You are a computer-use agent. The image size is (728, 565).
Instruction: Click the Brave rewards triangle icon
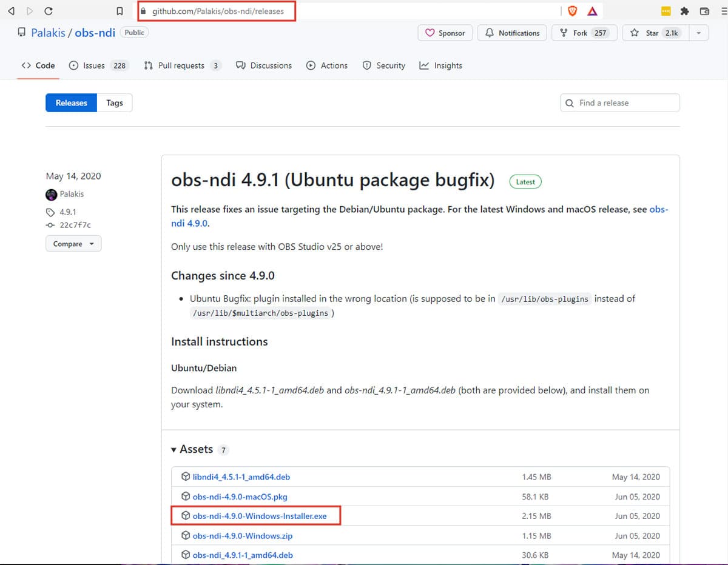(x=593, y=11)
